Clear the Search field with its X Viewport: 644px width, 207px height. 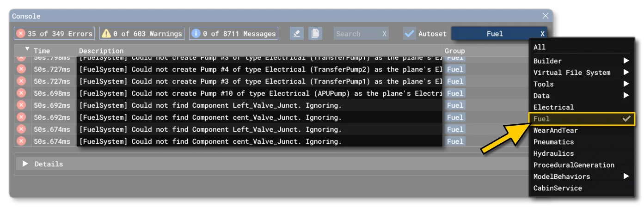click(x=384, y=34)
